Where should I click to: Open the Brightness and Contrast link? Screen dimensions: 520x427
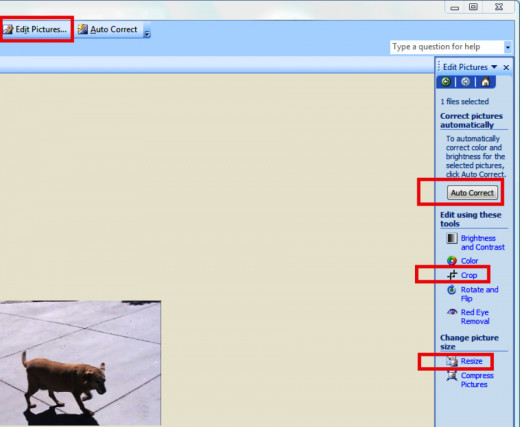tap(483, 243)
